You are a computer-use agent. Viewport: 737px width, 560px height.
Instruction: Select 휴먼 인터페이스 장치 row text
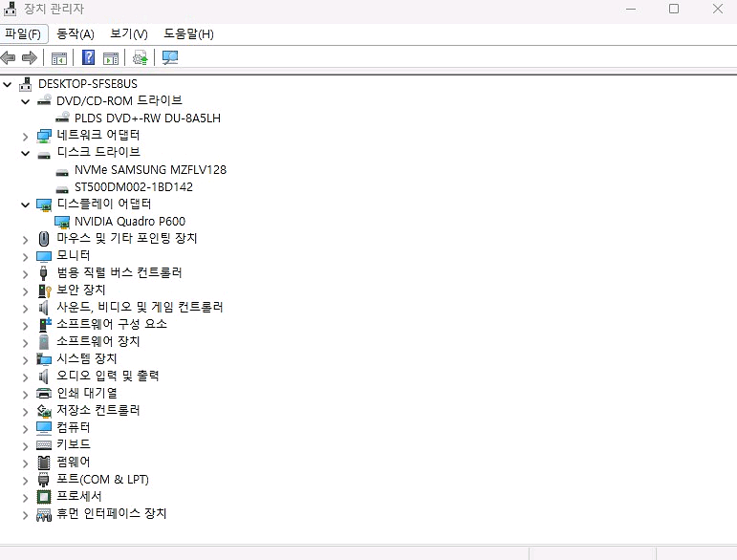[112, 513]
